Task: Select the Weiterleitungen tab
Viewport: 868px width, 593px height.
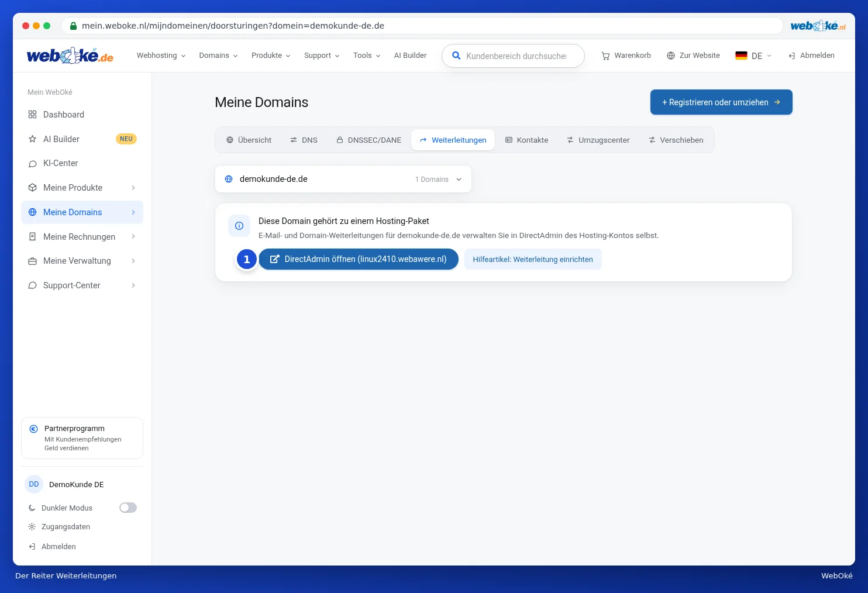Action: 453,140
